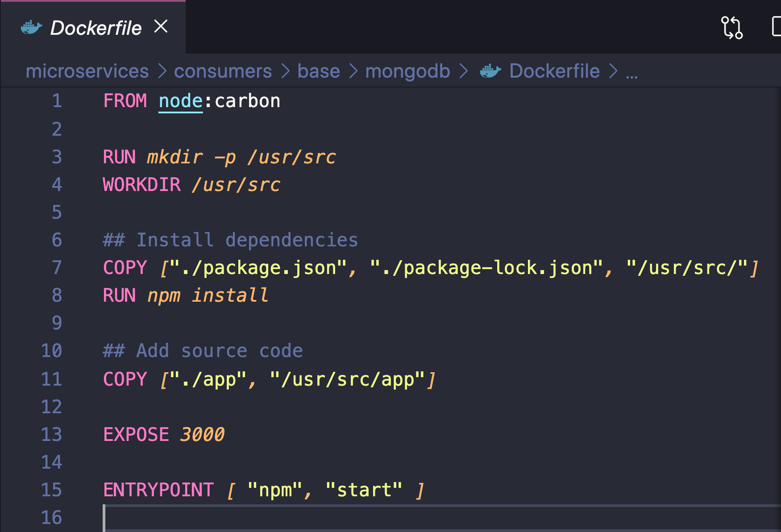Click "/usr/src/app" string
Image resolution: width=781 pixels, height=532 pixels.
pos(347,379)
